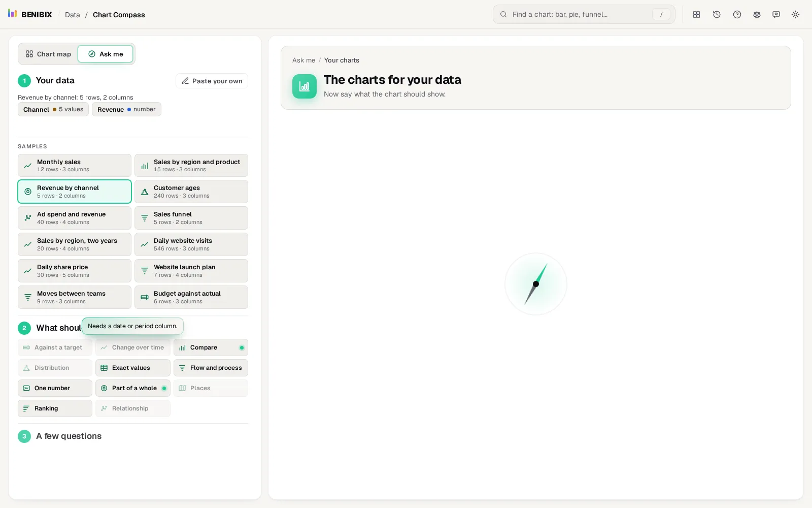Select Sales by region, two years sample
This screenshot has width=812, height=508.
(75, 244)
